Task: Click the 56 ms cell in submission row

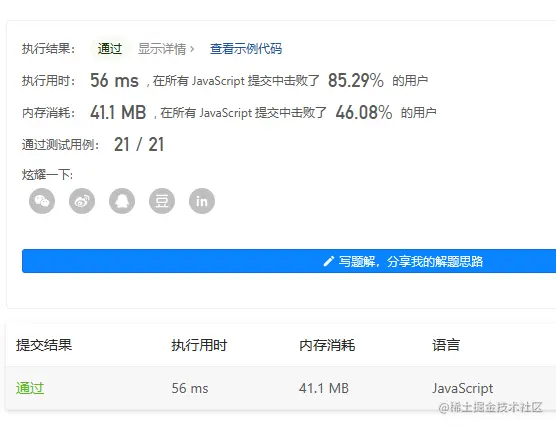Action: pyautogui.click(x=190, y=388)
